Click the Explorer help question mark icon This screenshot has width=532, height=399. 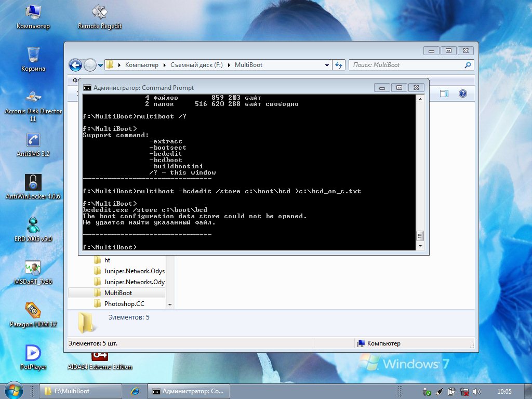pyautogui.click(x=462, y=94)
